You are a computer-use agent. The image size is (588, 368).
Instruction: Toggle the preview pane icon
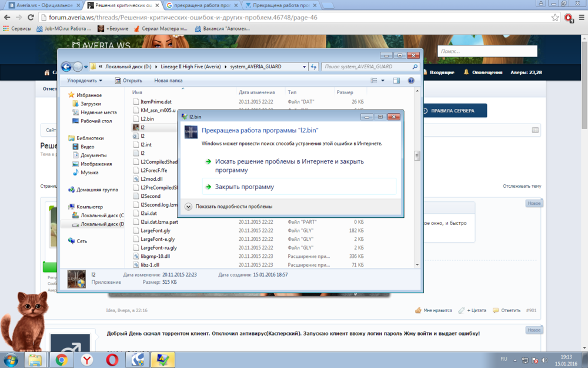point(396,81)
